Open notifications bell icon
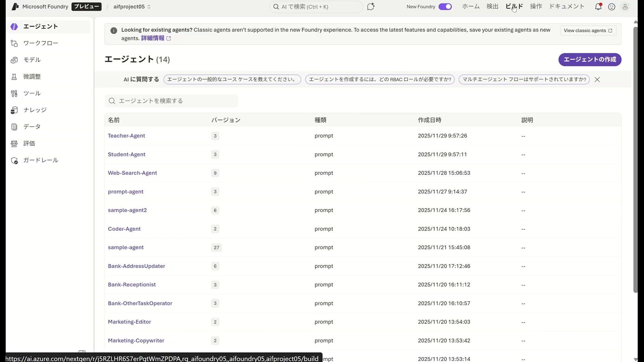The image size is (644, 362). (598, 7)
